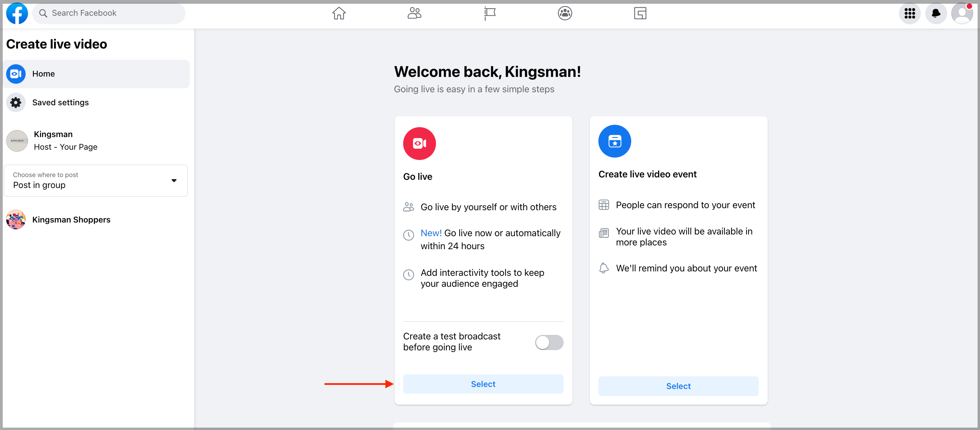Click the Facebook logo
This screenshot has height=430, width=980.
[x=17, y=13]
